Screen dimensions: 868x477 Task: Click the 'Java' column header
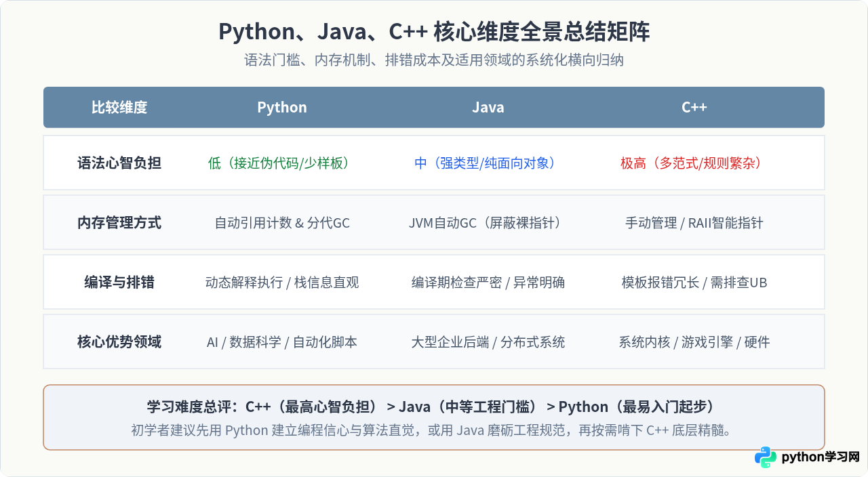(488, 107)
